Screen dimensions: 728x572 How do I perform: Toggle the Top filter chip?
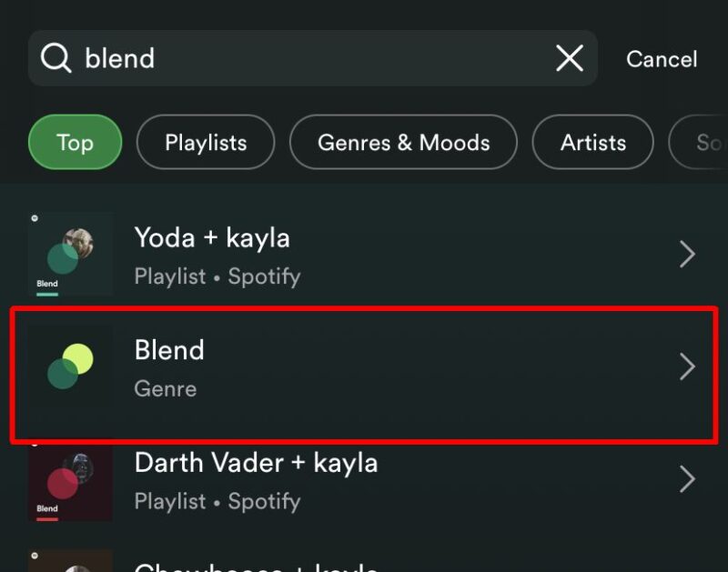point(75,142)
